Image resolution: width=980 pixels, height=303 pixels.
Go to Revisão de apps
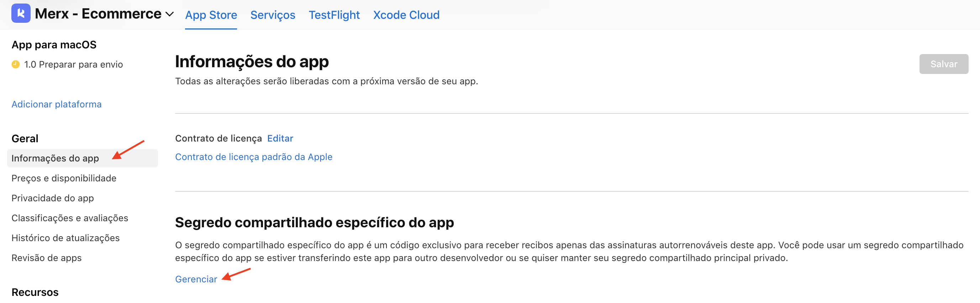(x=46, y=258)
